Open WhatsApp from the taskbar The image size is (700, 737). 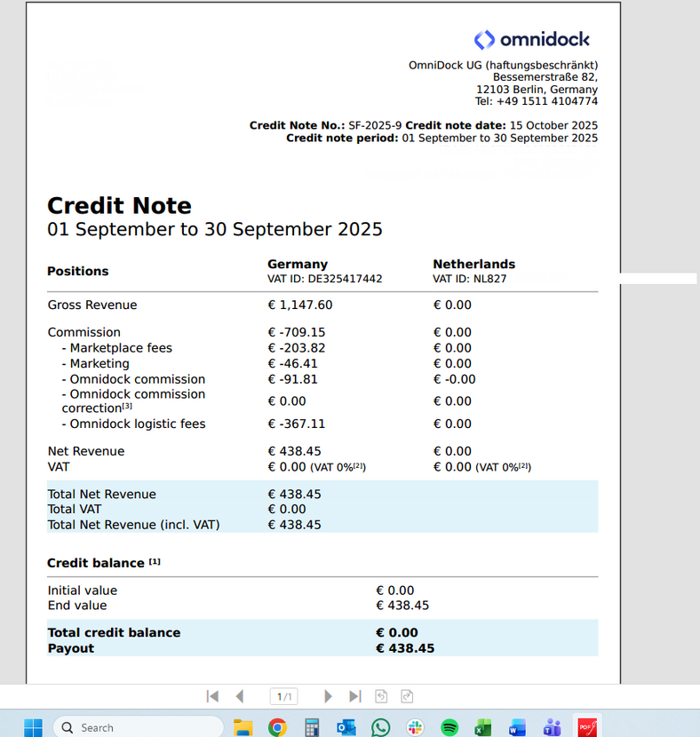coord(381,727)
